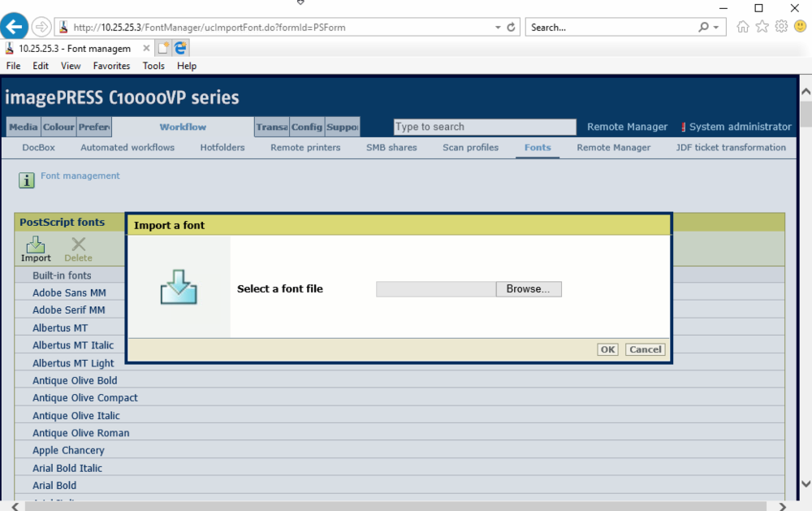Select the Fonts subtab

538,148
